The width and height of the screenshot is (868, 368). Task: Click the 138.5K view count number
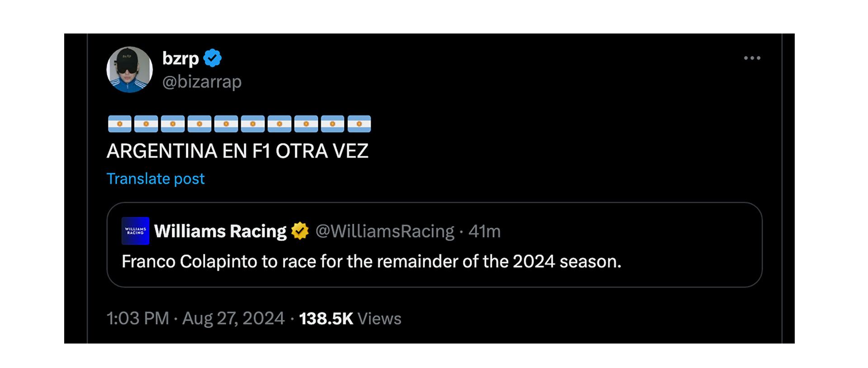(x=326, y=318)
